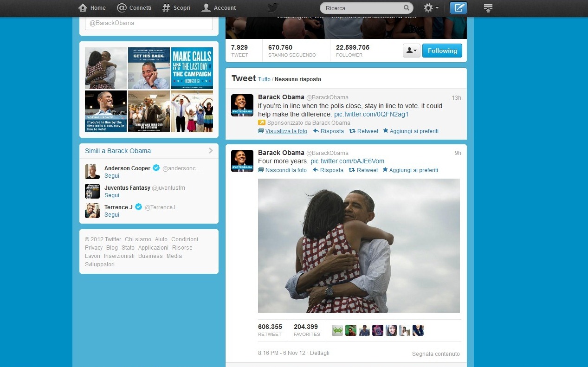The width and height of the screenshot is (588, 367).
Task: Reply to the 'Four more years' tweet
Action: [x=328, y=170]
